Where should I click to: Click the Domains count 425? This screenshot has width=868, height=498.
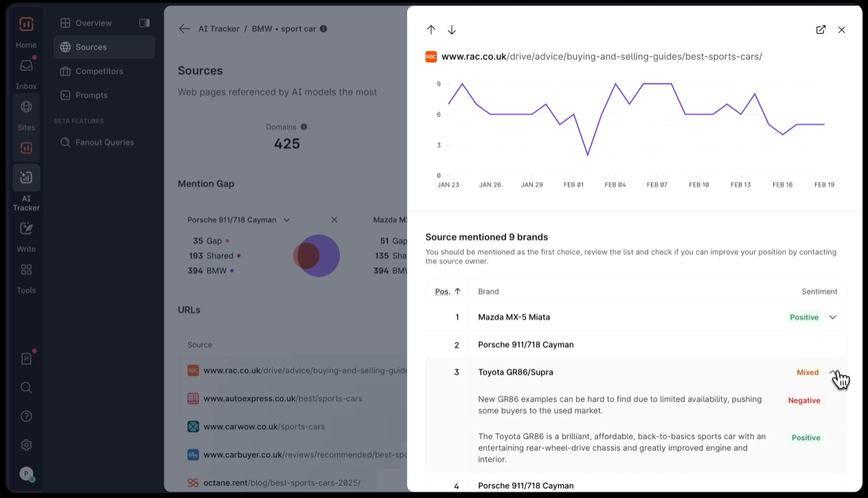pyautogui.click(x=287, y=144)
